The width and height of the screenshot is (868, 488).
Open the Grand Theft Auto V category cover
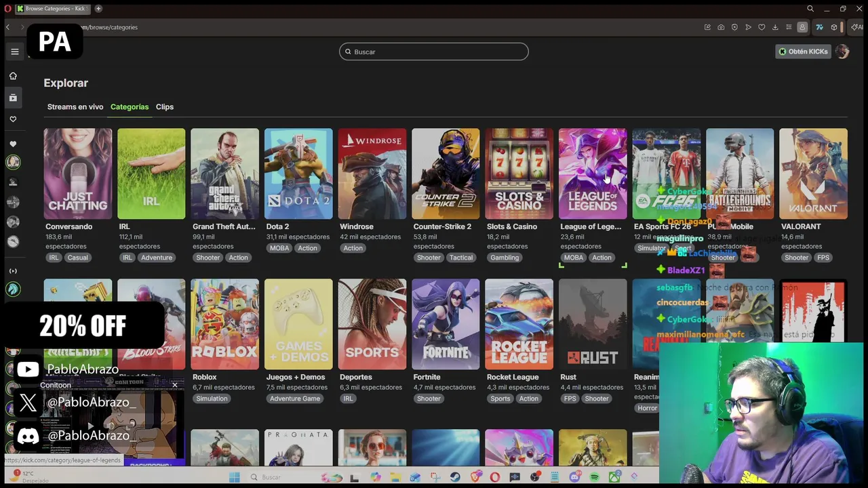pyautogui.click(x=224, y=174)
